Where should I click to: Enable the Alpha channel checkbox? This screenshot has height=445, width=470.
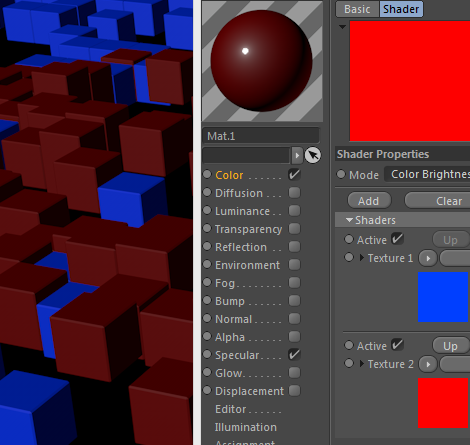[x=294, y=337]
